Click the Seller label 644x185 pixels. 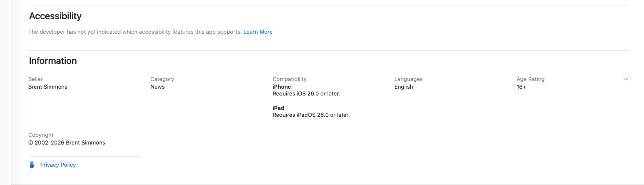click(x=35, y=79)
